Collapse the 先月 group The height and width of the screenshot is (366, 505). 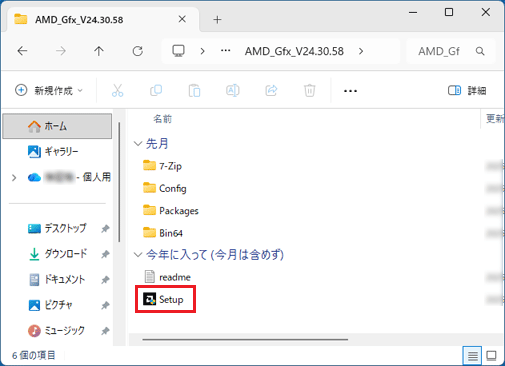coord(138,144)
